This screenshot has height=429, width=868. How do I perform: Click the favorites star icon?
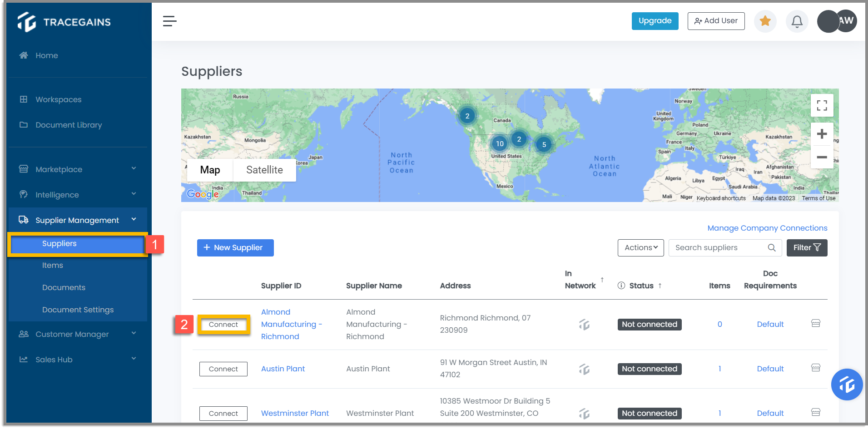point(765,21)
